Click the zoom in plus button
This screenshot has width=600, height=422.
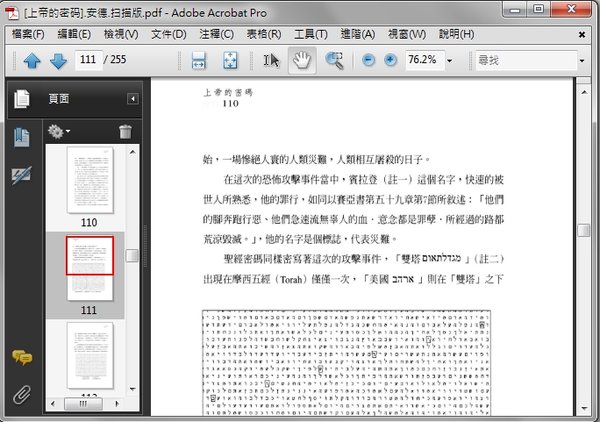[390, 60]
